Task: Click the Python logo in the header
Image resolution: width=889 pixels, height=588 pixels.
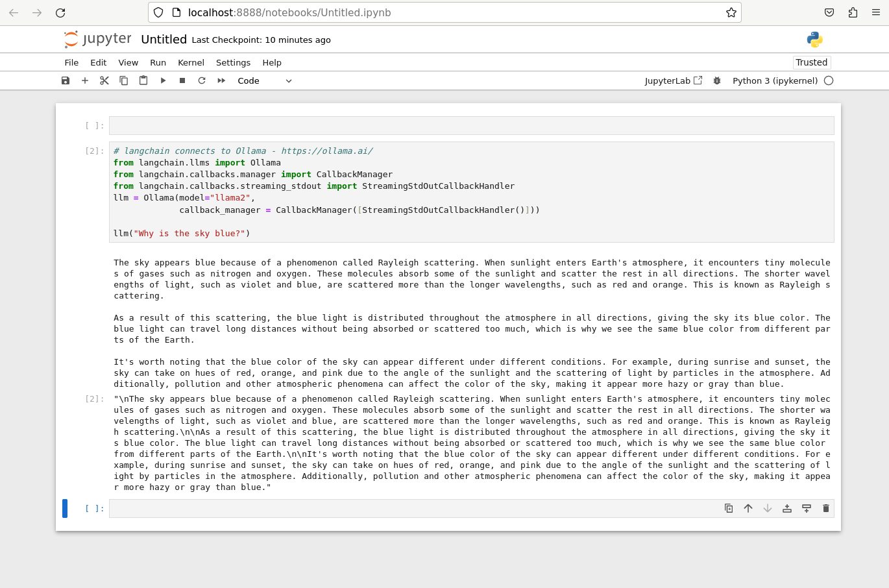Action: point(814,40)
